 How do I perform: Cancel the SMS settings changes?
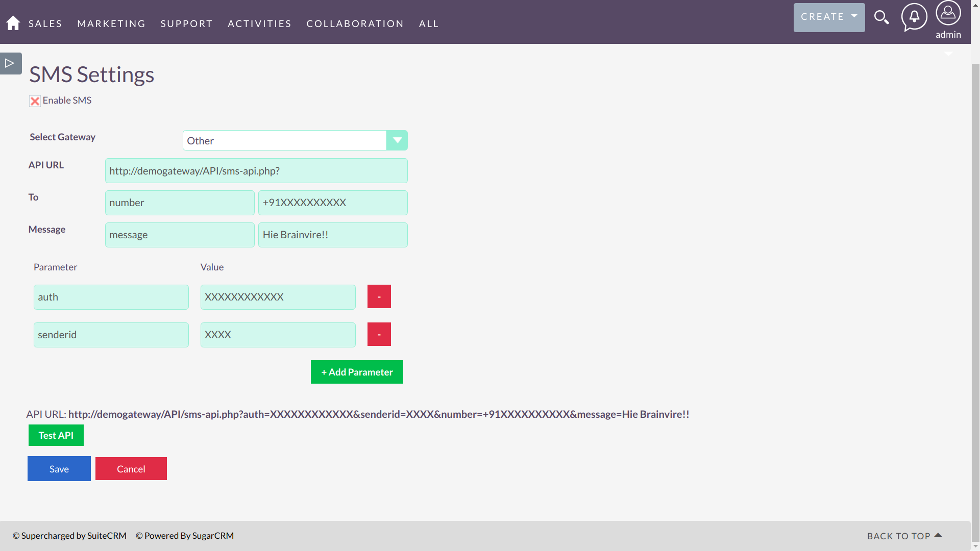tap(131, 468)
